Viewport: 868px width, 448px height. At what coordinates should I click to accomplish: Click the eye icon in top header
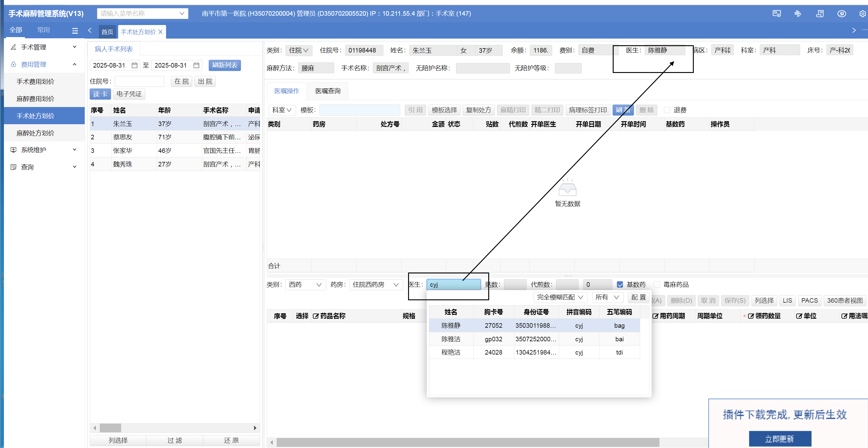[841, 14]
